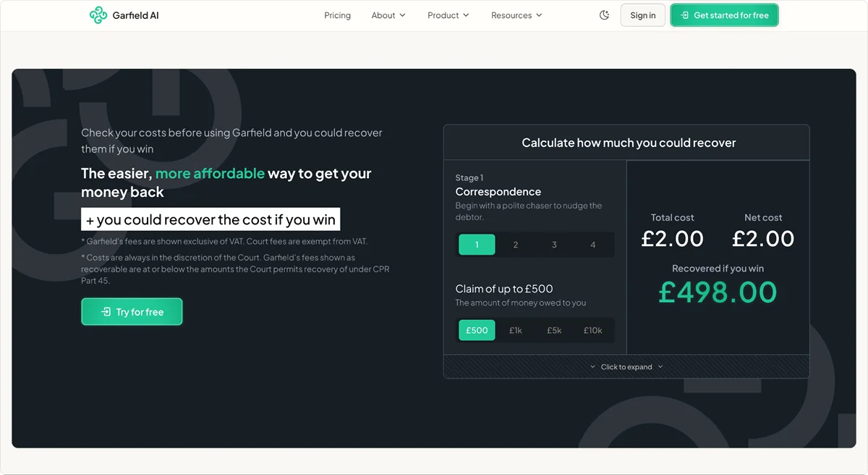
Task: Click the Garfield AI logo icon
Action: (98, 15)
